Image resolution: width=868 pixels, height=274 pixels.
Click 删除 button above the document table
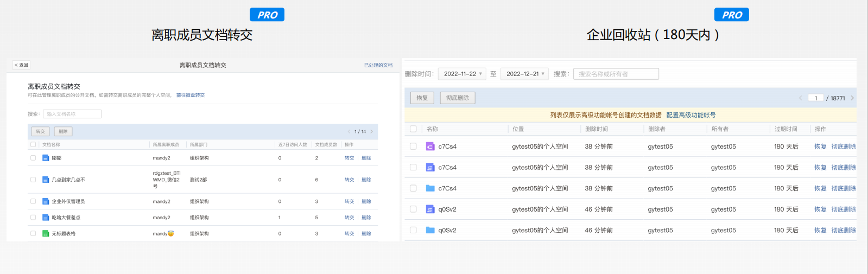(x=63, y=131)
